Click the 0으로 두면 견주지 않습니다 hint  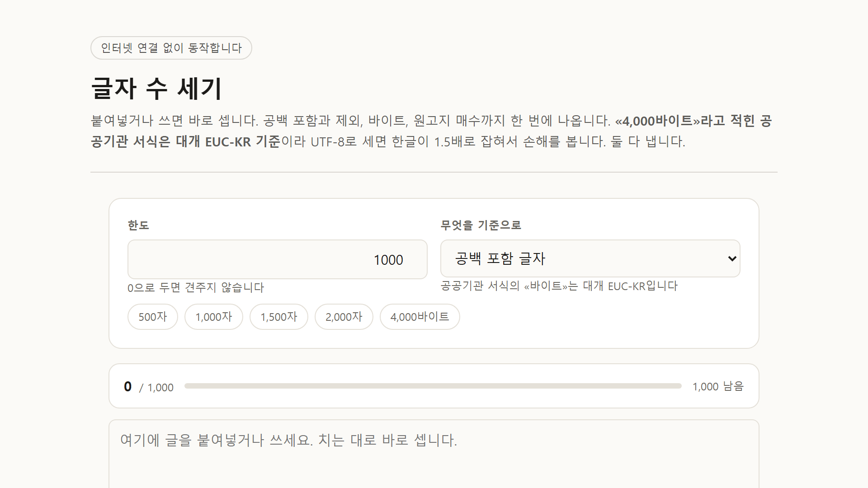coord(196,288)
